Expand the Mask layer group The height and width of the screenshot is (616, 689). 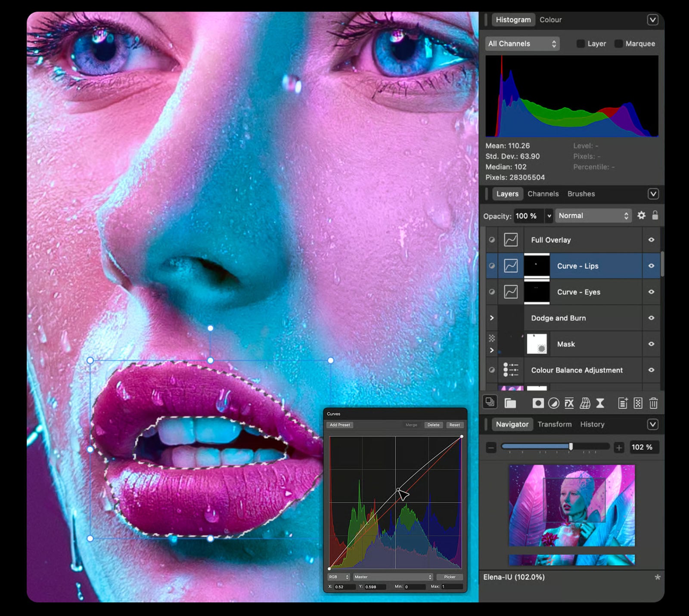(492, 350)
